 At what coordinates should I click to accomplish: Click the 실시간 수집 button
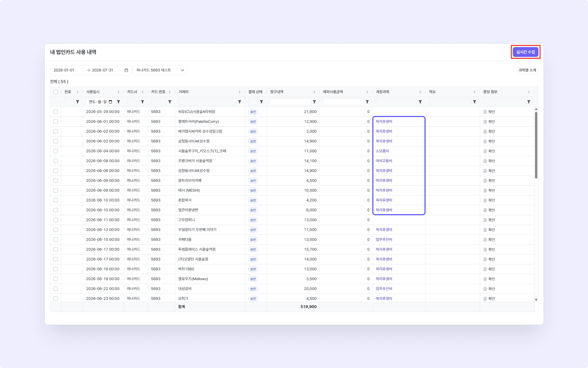(x=526, y=52)
